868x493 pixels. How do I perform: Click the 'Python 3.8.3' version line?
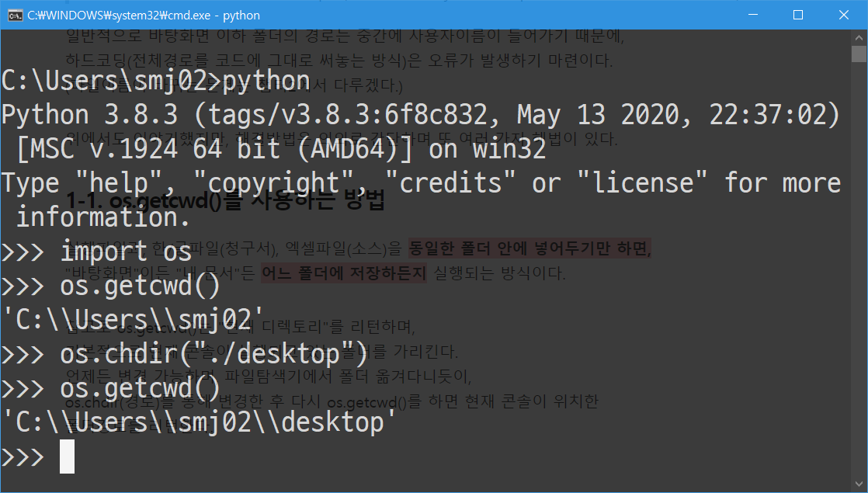tap(422, 115)
